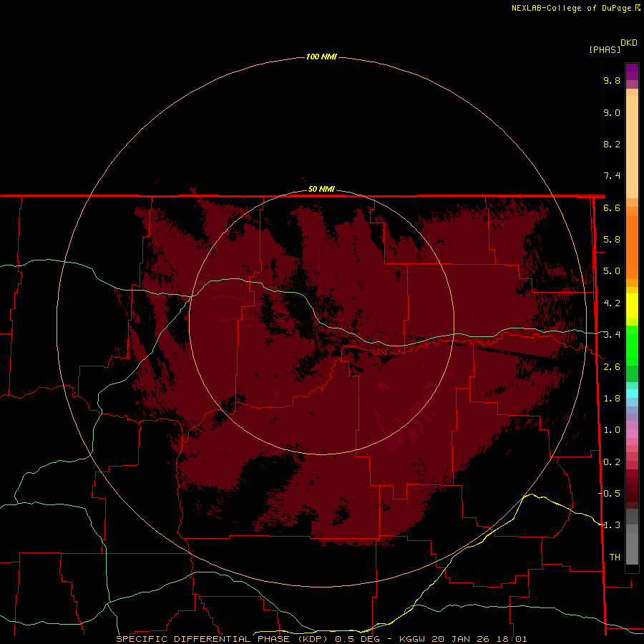Click the 5.0 color scale value
The height and width of the screenshot is (644, 644).
pyautogui.click(x=612, y=271)
